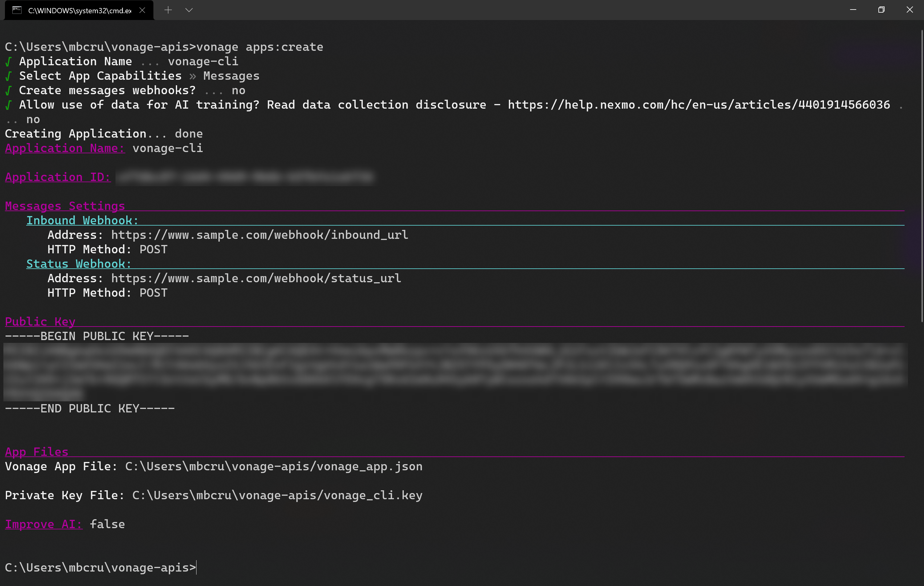Click the 'vonage apps:create' command text
Image resolution: width=924 pixels, height=586 pixels.
260,47
